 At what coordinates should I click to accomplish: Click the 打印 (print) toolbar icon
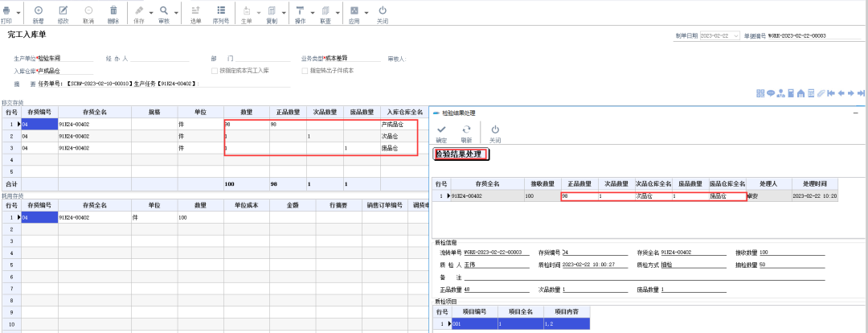[6, 10]
